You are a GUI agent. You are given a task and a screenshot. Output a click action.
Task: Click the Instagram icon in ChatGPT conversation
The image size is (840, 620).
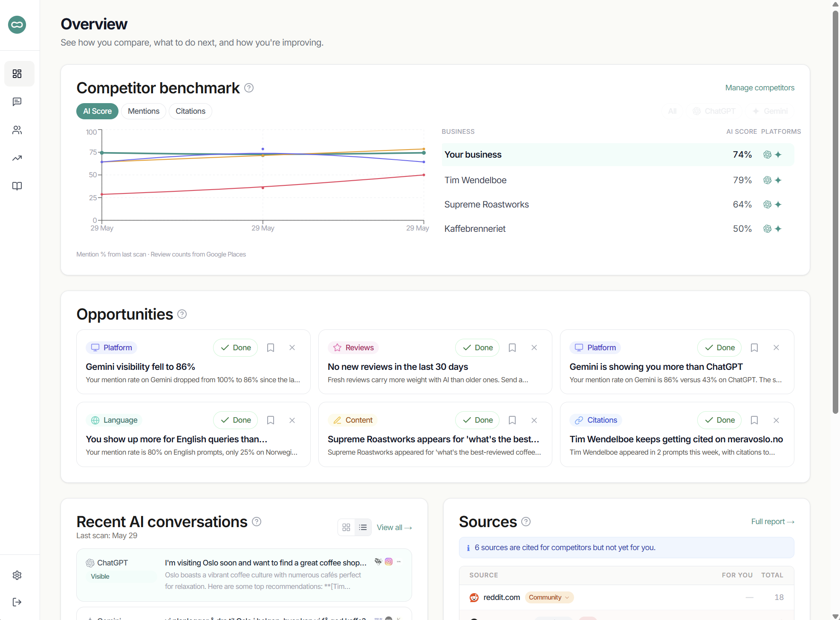click(389, 562)
